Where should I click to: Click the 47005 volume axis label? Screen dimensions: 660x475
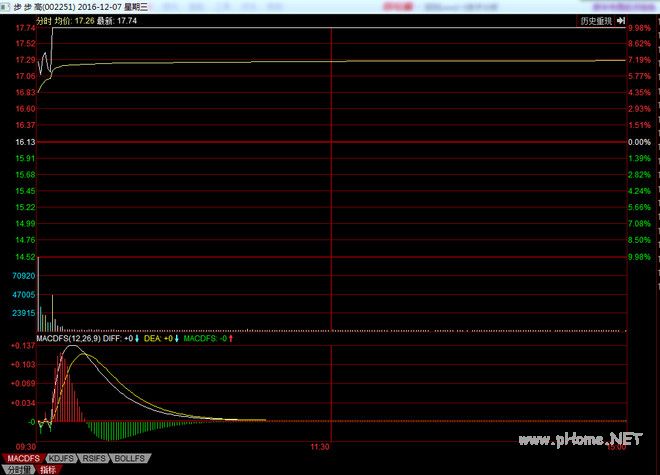pos(24,295)
